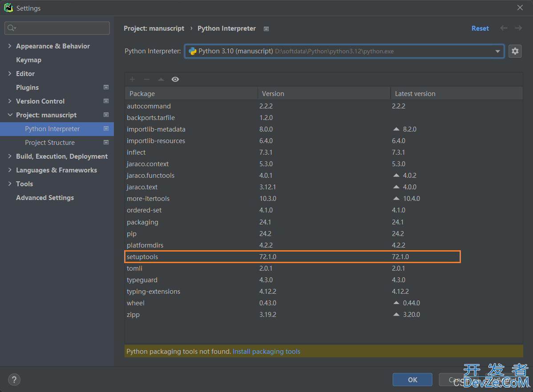Click Install packaging tools link
533x392 pixels.
266,352
